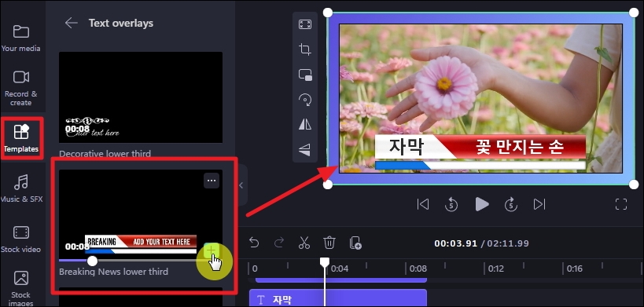Skip to the end of the video
Viewport: 644px width, 307px height.
point(539,204)
